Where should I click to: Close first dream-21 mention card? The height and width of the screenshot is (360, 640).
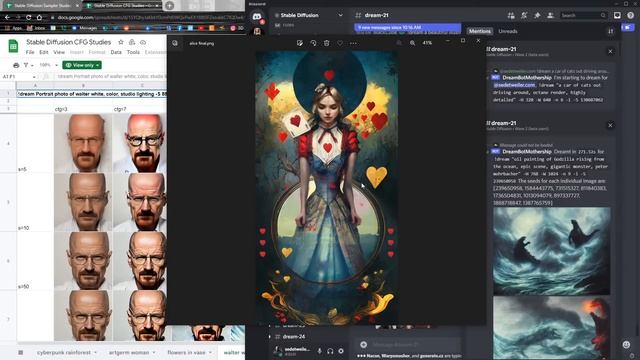pos(610,51)
